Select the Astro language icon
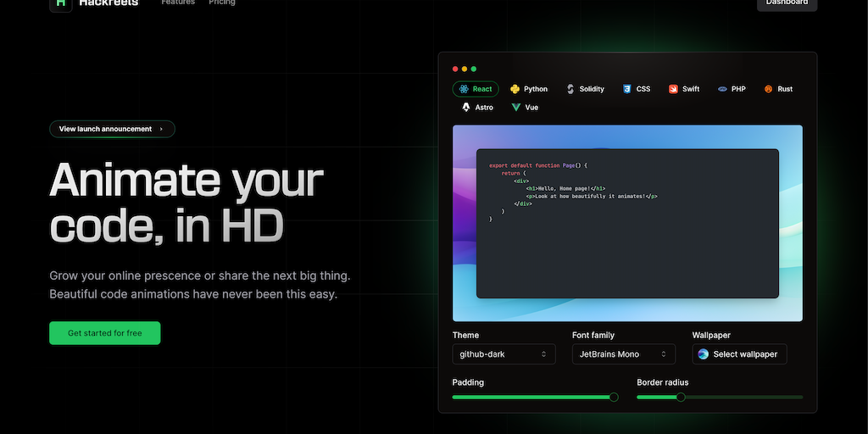 coord(466,108)
